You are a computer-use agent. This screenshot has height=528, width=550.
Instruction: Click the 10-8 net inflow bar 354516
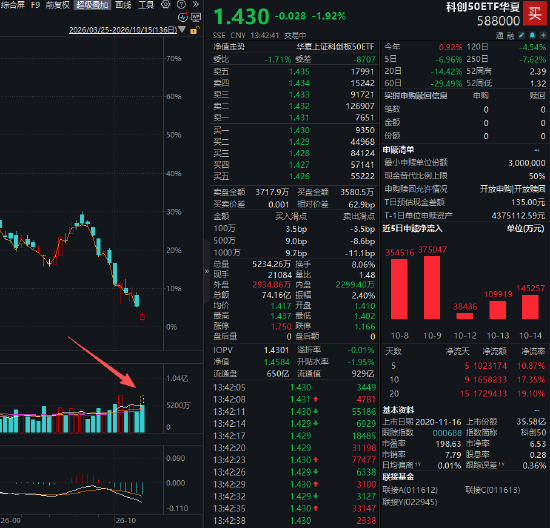(399, 289)
